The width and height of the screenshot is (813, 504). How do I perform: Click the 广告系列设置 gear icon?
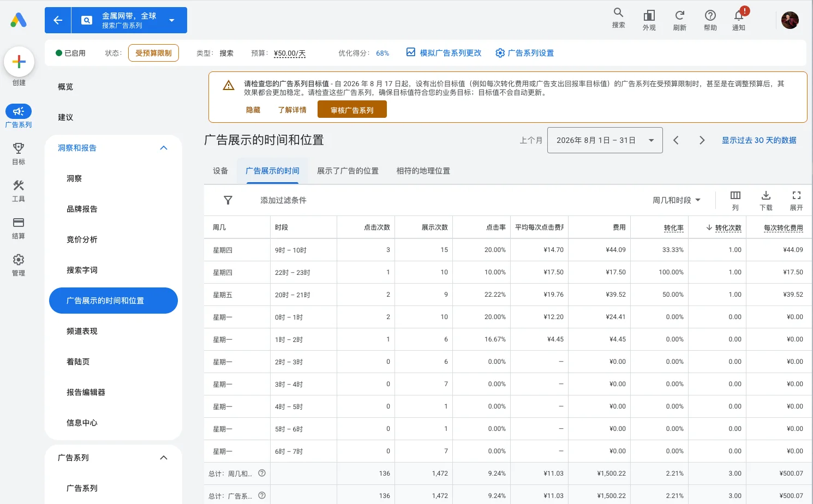pyautogui.click(x=500, y=53)
